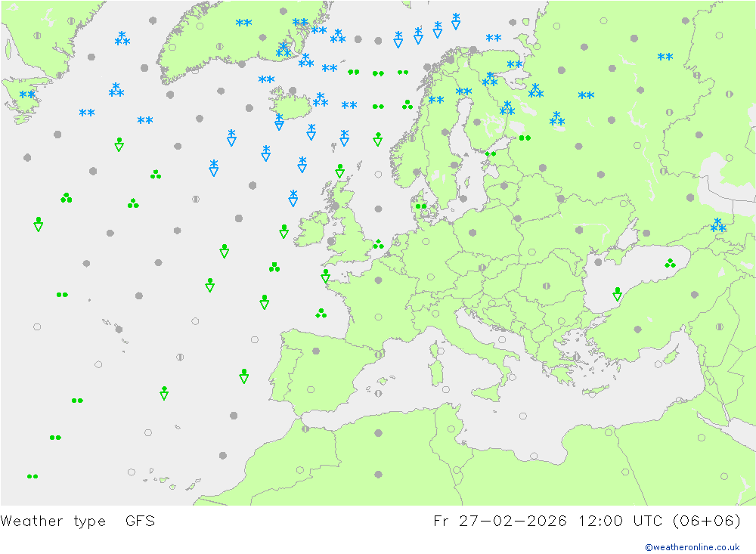
Task: Click the green double-dot rain symbol over Estonia
Action: [x=491, y=154]
